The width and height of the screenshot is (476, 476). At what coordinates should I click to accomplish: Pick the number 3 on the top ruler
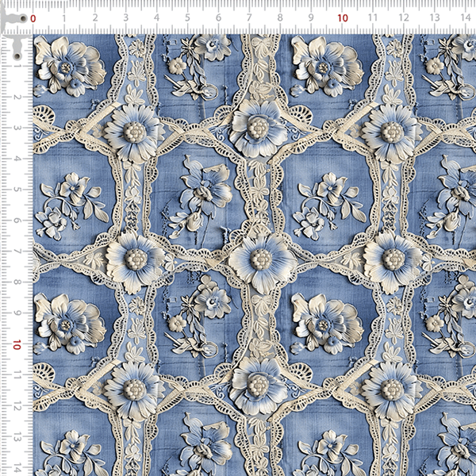coord(125,17)
